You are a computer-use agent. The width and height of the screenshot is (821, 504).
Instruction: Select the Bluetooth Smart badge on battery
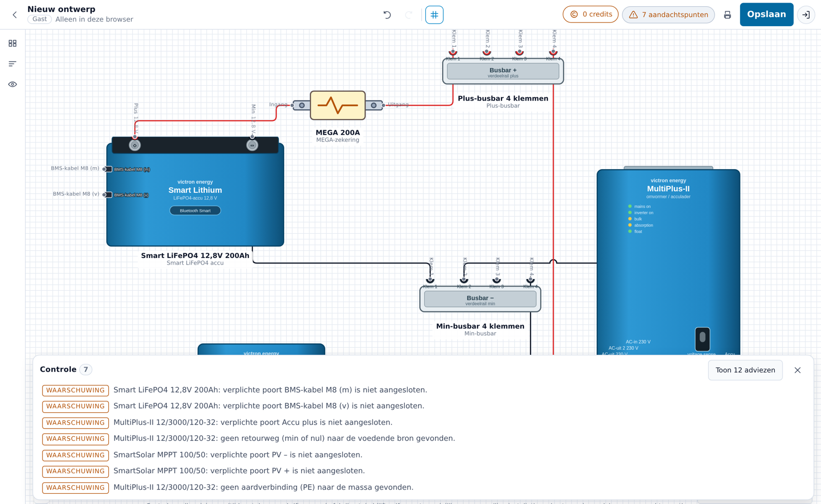click(195, 211)
